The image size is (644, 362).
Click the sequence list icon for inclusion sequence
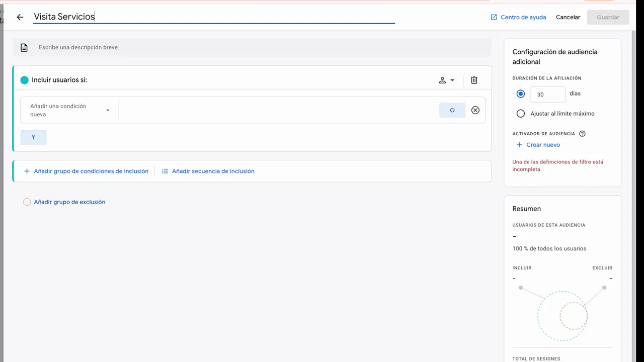(x=165, y=171)
